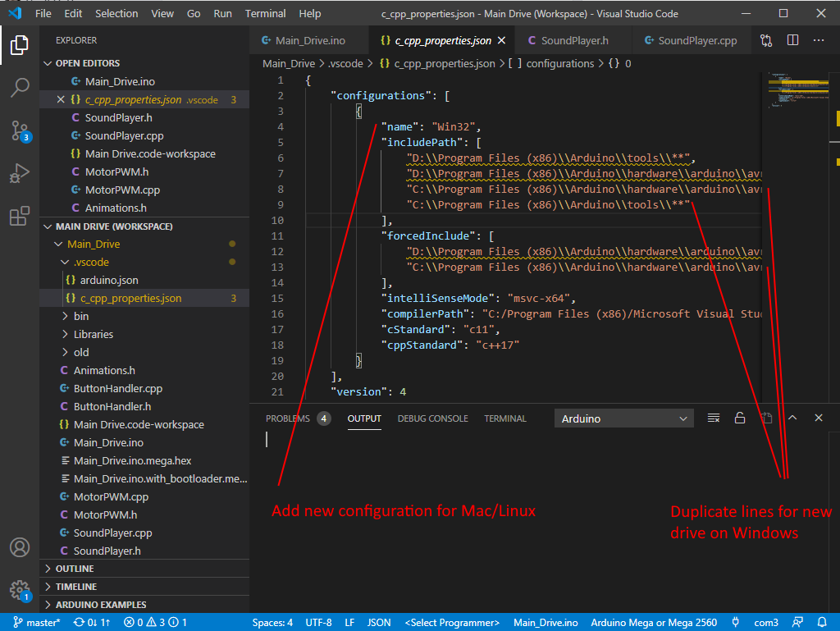Open the Arduino output channel dropdown

624,418
